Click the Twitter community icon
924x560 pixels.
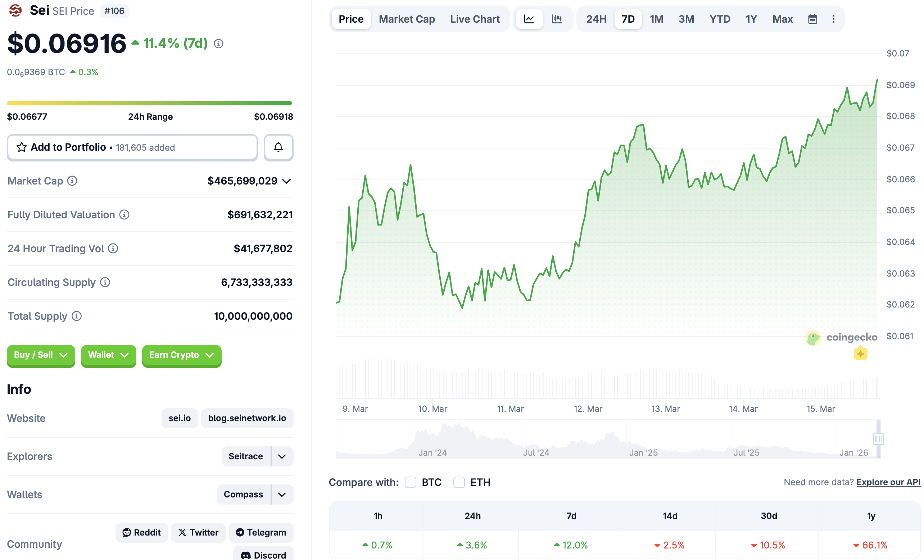pos(198,532)
